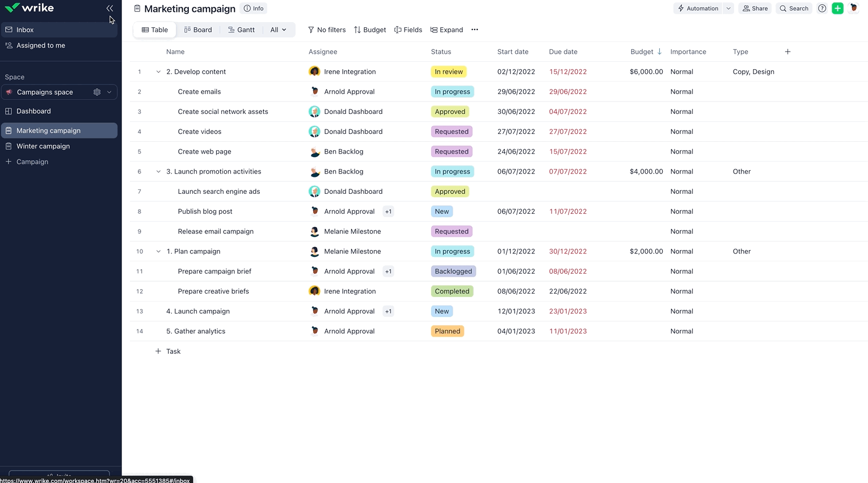Screen dimensions: 868x483
Task: Open the help question mark icon
Action: pos(821,9)
